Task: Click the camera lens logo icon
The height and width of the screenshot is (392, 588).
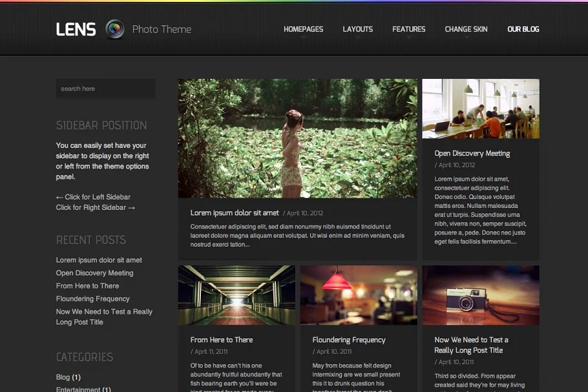Action: point(115,29)
